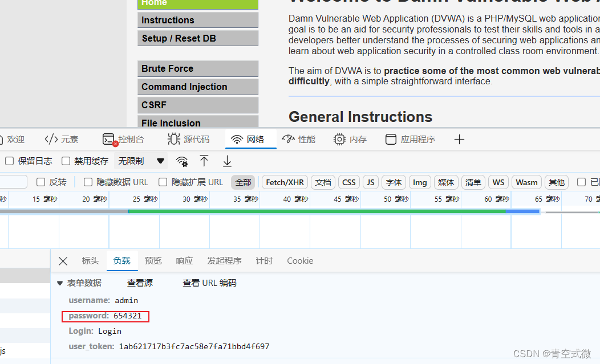Close the request details pane
Image resolution: width=600 pixels, height=364 pixels.
pos(63,261)
